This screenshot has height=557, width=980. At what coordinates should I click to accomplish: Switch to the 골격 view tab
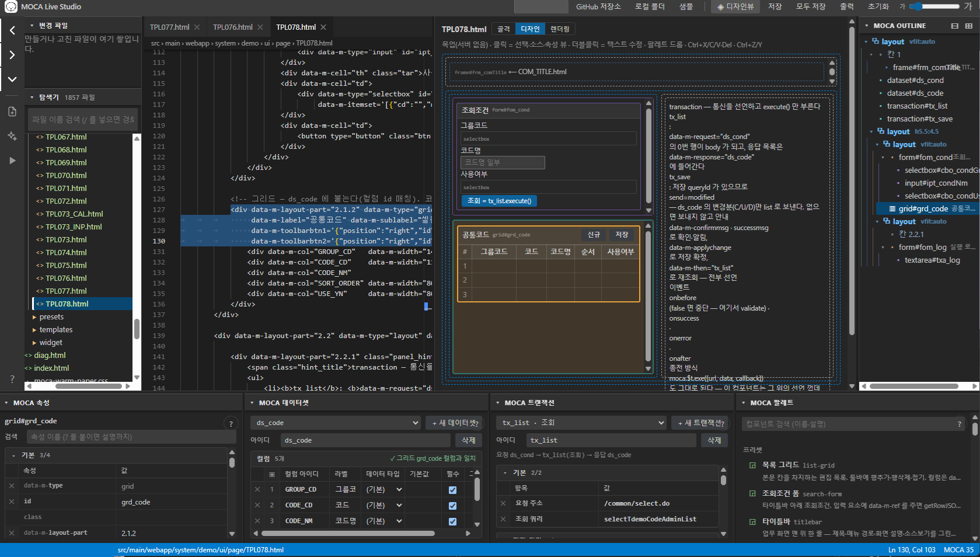(x=504, y=29)
